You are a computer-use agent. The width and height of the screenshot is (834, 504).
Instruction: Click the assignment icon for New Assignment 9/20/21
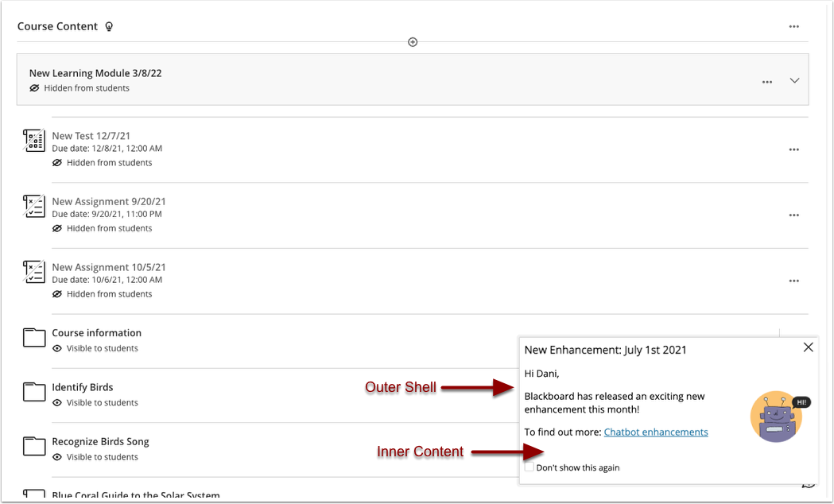[33, 206]
